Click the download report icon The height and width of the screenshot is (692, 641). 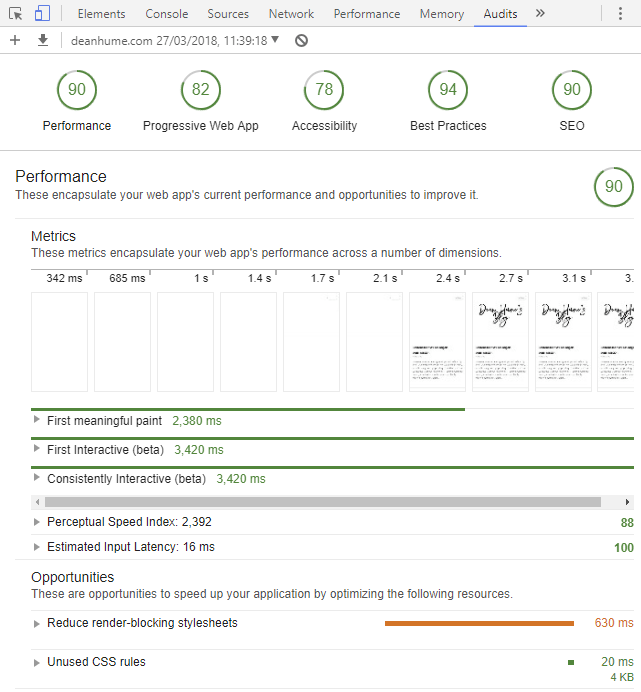[43, 41]
